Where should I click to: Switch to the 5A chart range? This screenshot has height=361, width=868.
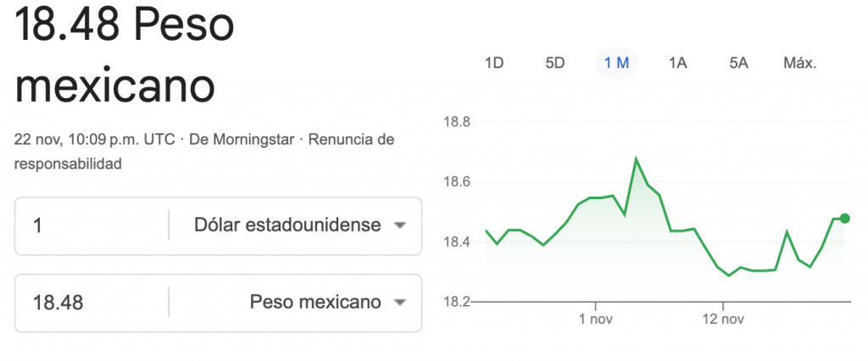(738, 63)
